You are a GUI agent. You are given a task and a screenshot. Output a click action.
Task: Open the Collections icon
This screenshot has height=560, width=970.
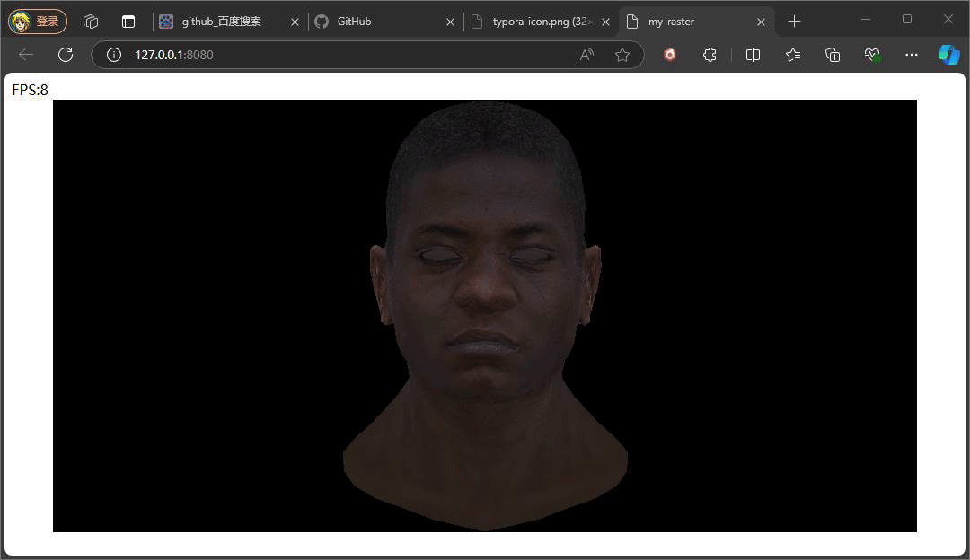click(x=833, y=55)
